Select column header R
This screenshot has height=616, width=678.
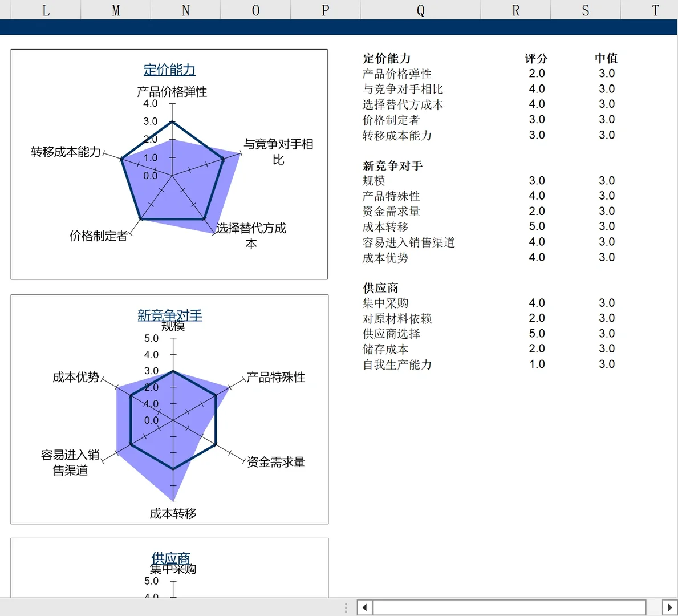[x=515, y=10]
